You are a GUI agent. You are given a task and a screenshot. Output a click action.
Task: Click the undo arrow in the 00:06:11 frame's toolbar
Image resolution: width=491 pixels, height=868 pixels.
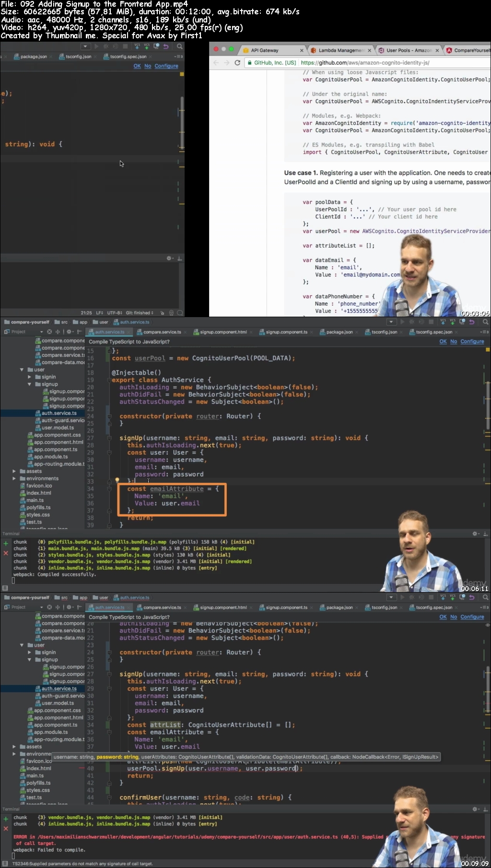pyautogui.click(x=472, y=322)
